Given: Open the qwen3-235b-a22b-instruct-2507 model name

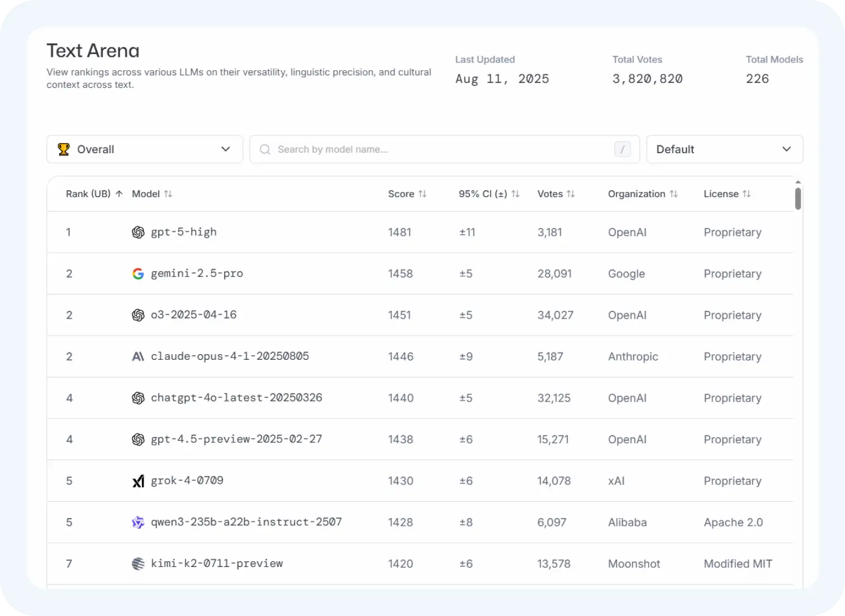Looking at the screenshot, I should 246,522.
